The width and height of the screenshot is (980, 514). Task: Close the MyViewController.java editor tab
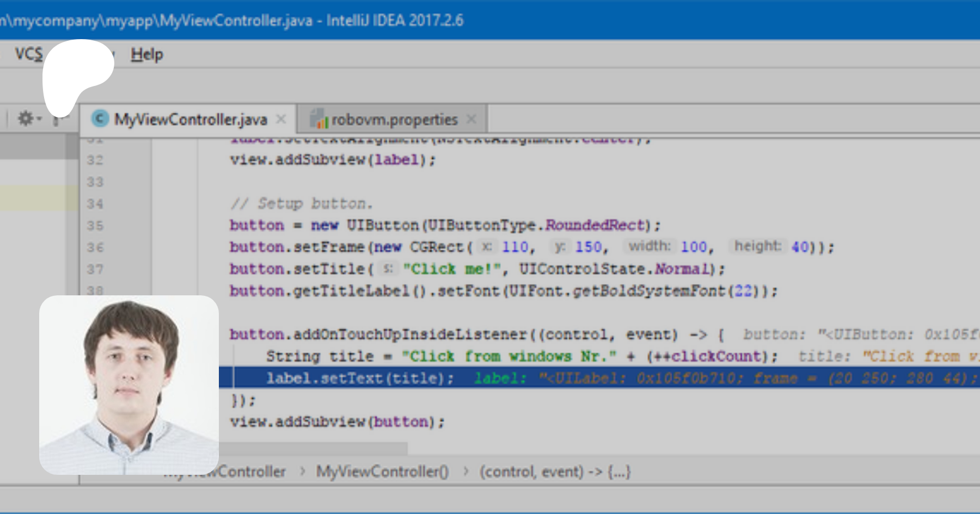281,119
